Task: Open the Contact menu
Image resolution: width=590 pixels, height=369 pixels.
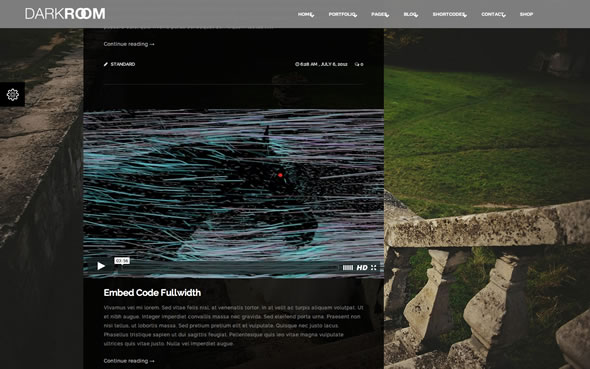Action: pyautogui.click(x=493, y=14)
